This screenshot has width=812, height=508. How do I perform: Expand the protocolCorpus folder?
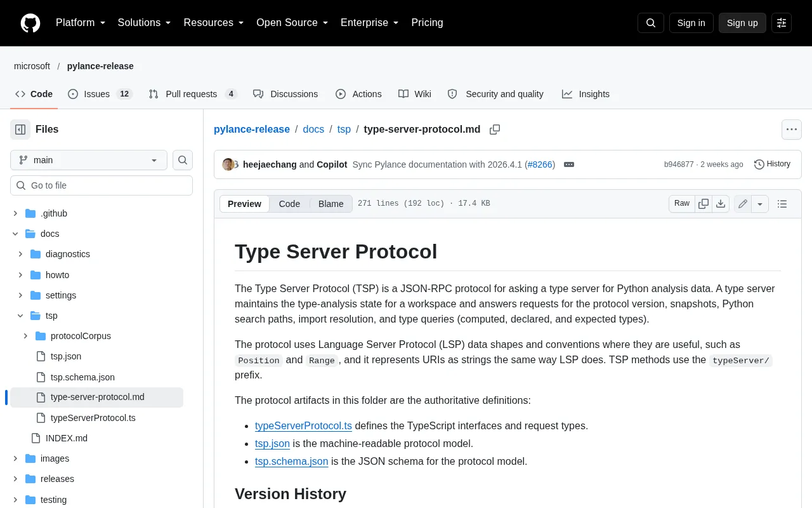click(x=26, y=336)
